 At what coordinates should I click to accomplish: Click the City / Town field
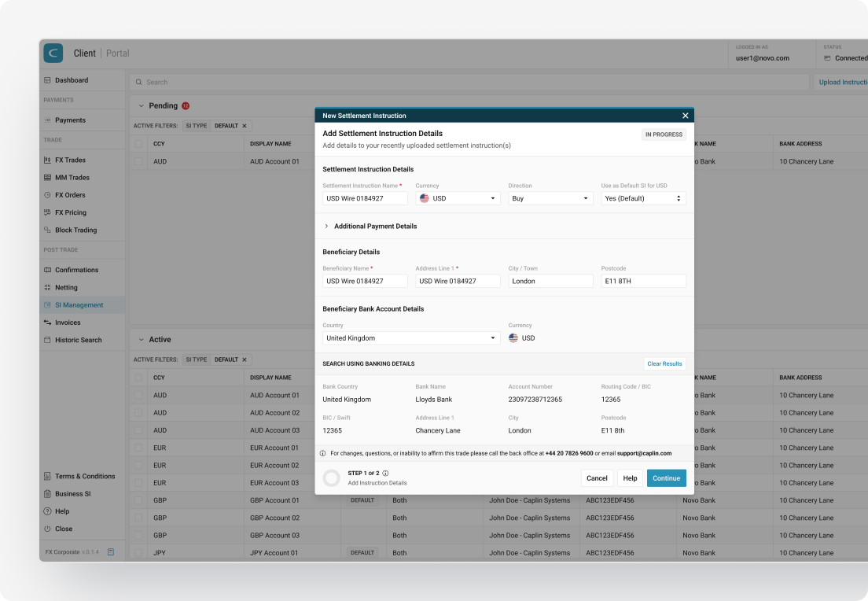click(551, 281)
